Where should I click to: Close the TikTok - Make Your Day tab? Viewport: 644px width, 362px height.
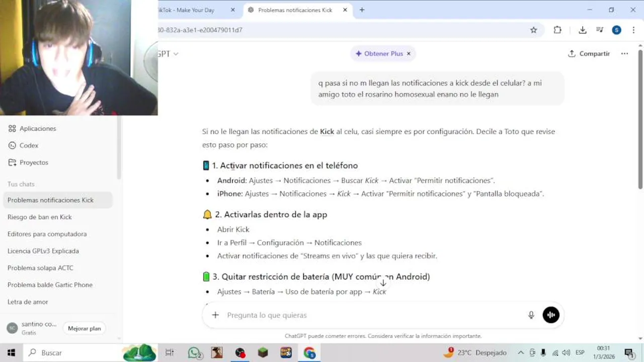coord(233,10)
